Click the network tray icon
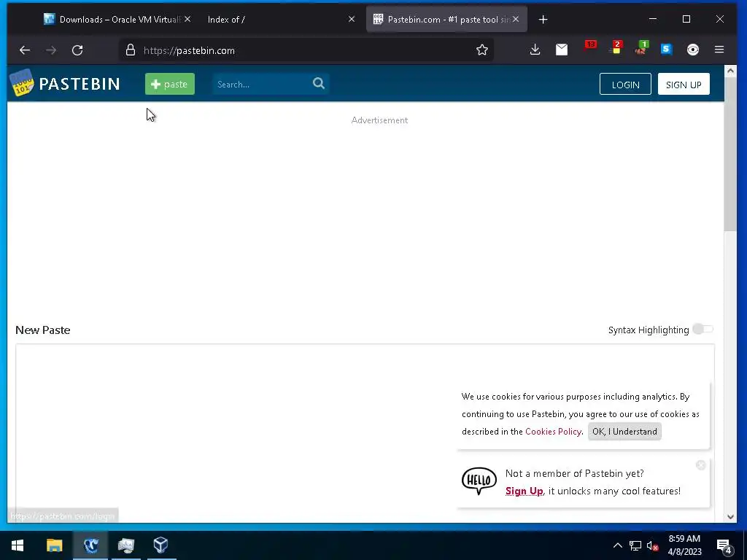 pyautogui.click(x=635, y=545)
